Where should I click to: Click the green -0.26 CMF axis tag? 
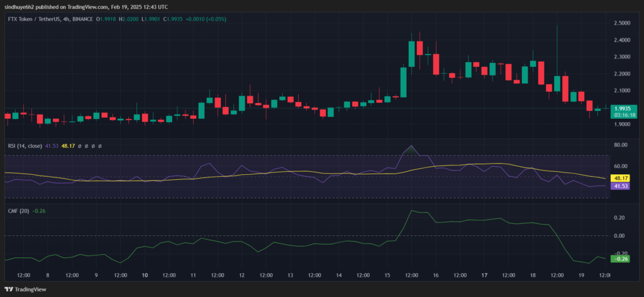coord(624,259)
